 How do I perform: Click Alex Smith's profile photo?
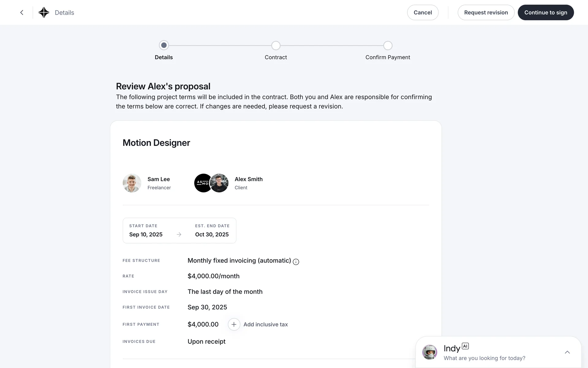tap(220, 183)
